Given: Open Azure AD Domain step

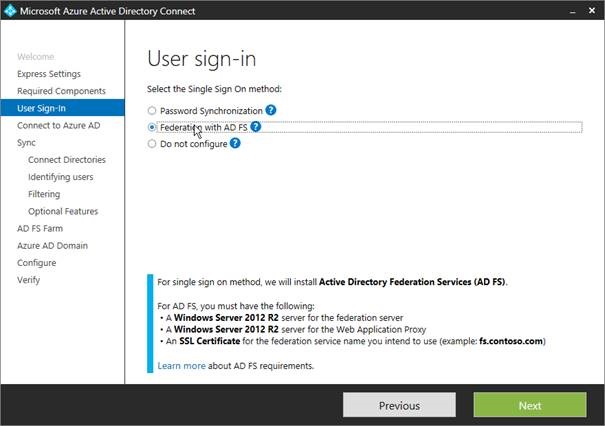Looking at the screenshot, I should (52, 246).
